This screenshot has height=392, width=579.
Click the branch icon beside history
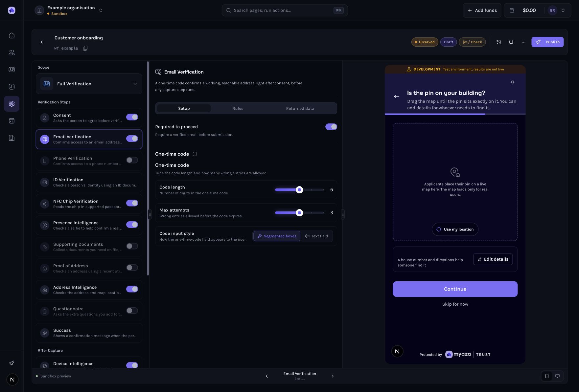click(511, 42)
